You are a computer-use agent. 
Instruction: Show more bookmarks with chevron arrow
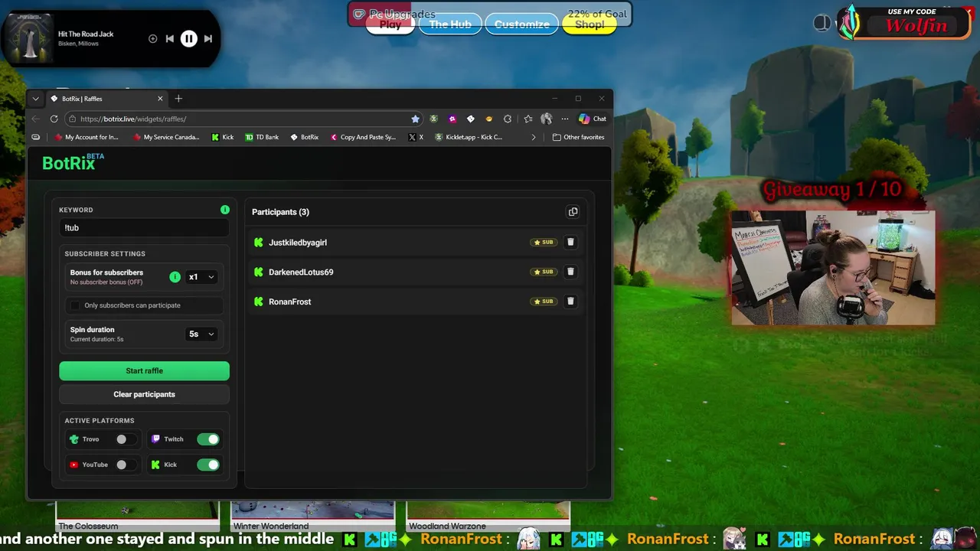[534, 137]
